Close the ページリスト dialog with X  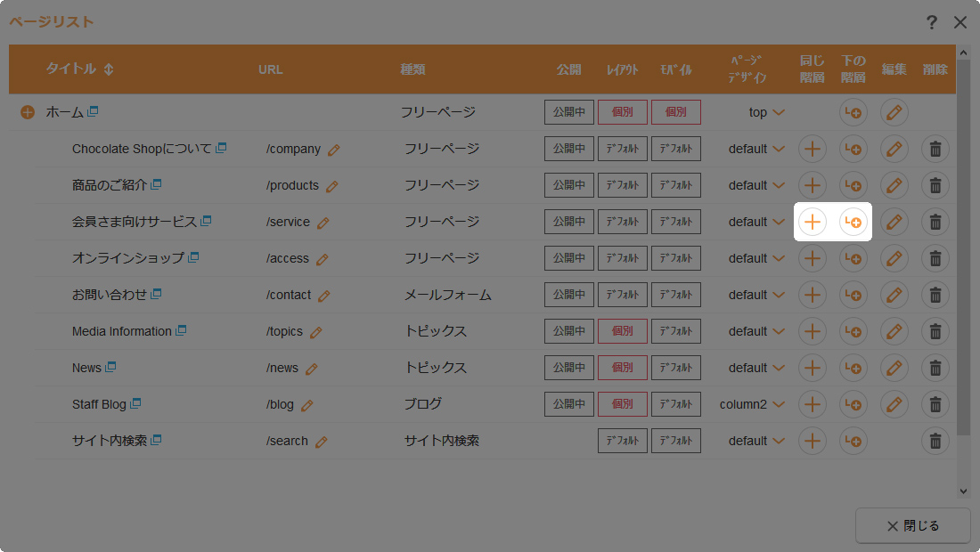(x=960, y=22)
